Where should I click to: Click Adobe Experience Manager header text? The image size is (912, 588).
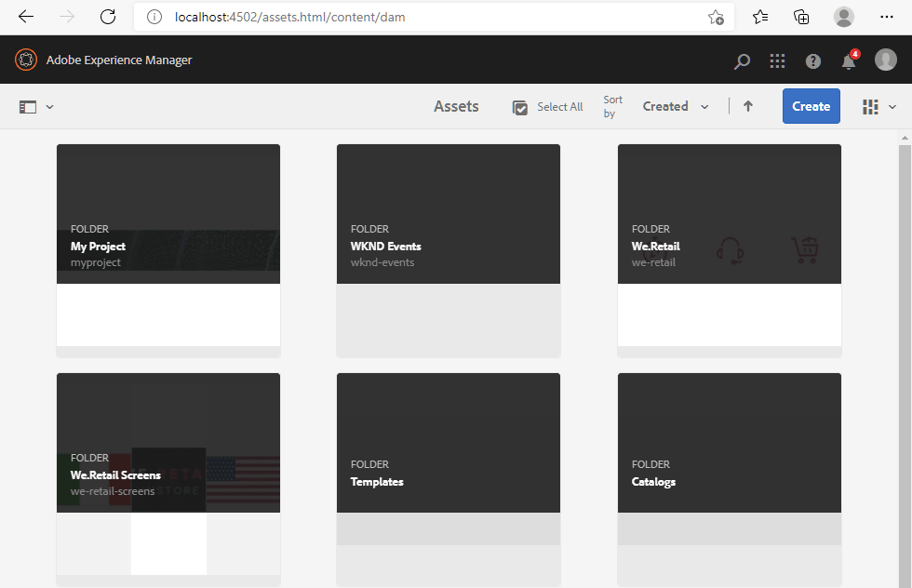click(x=119, y=60)
